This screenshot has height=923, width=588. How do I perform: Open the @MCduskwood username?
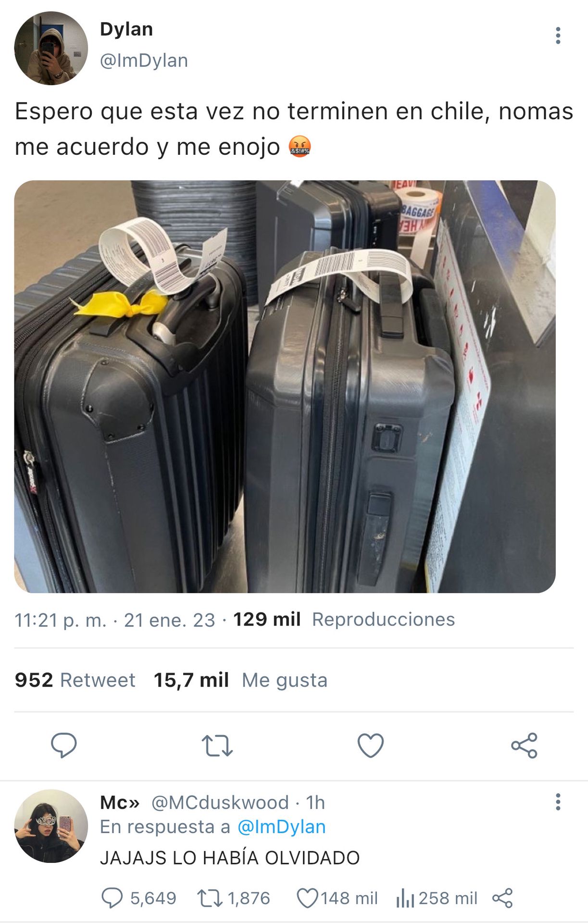[x=220, y=802]
